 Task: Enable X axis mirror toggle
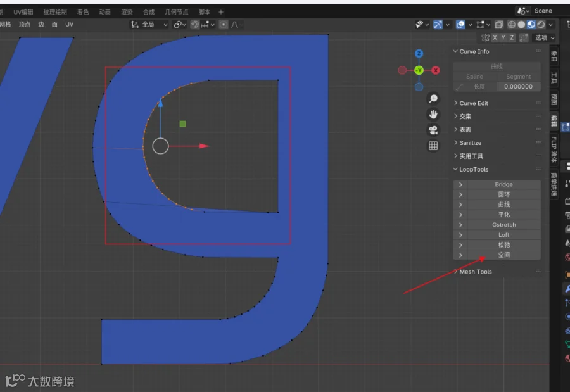click(x=495, y=37)
